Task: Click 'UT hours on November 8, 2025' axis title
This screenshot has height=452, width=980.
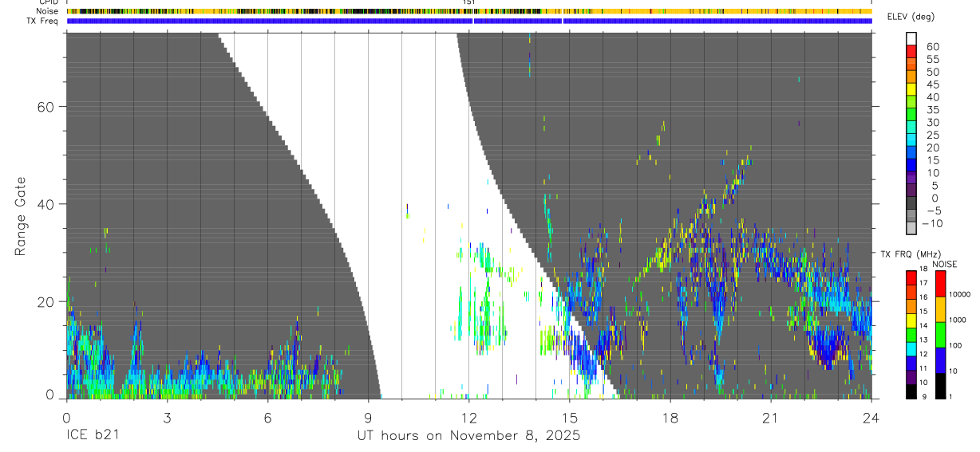Action: (468, 437)
